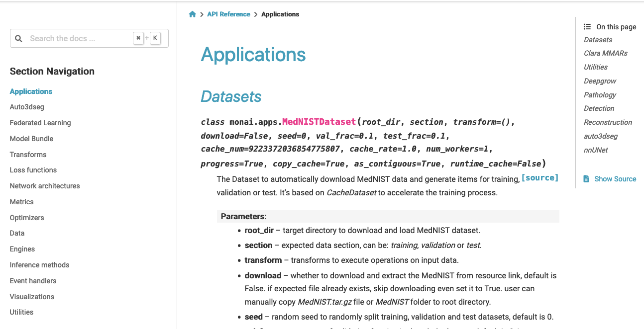Click the search magnifier icon
Viewport: 644px width, 329px height.
[18, 38]
